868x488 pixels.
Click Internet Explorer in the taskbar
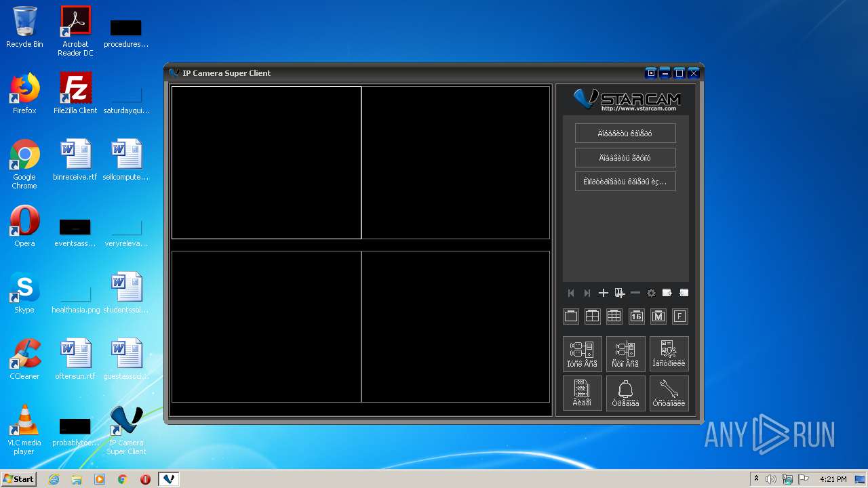tap(54, 479)
